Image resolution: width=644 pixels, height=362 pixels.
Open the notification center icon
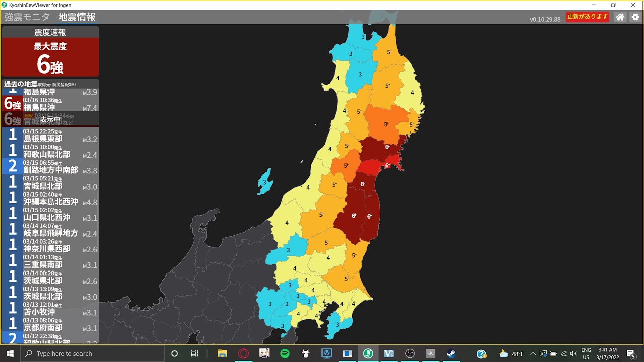coord(630,353)
